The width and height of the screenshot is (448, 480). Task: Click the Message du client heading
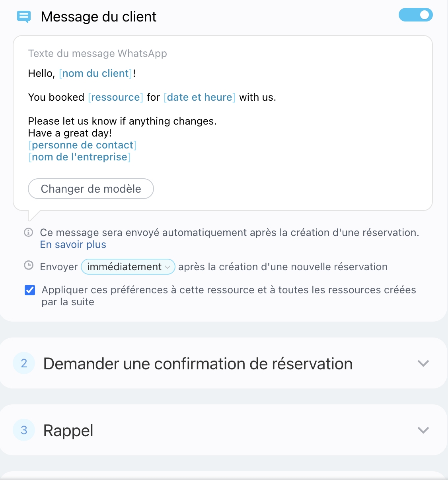coord(99,17)
